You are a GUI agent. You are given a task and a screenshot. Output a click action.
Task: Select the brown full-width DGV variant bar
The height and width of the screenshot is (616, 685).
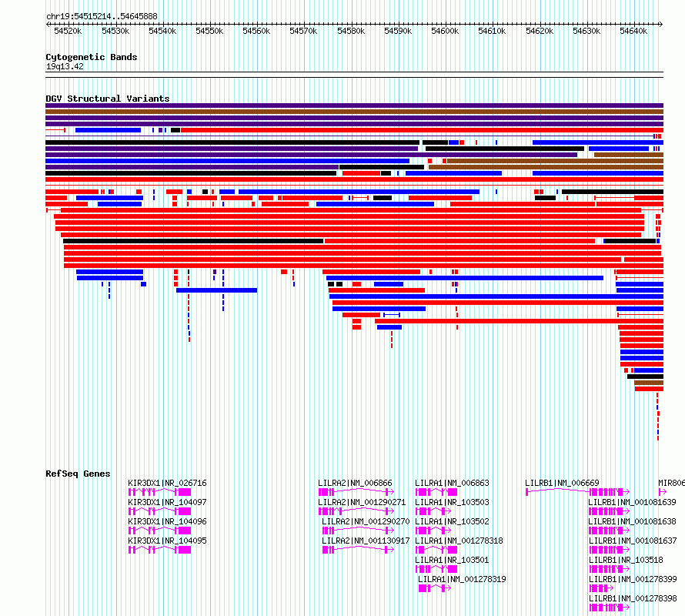(x=354, y=112)
